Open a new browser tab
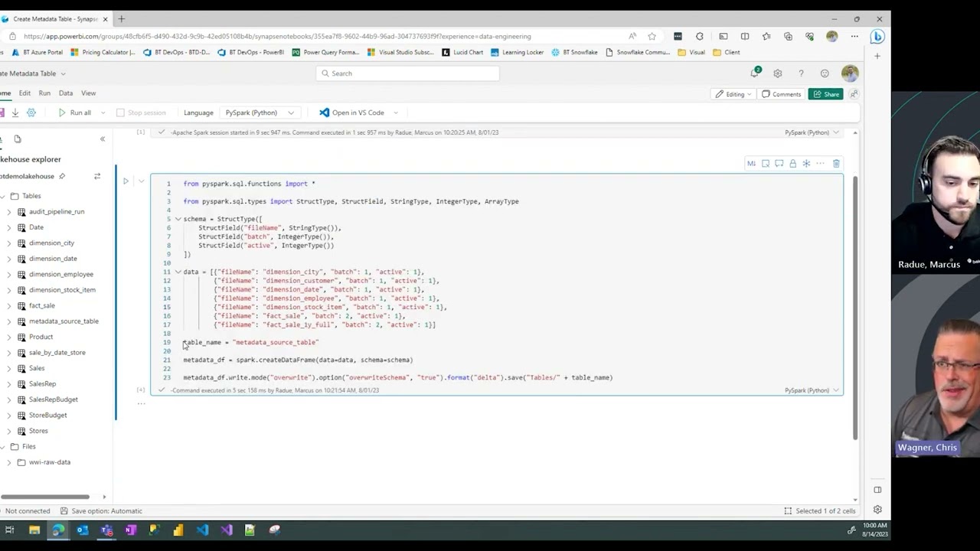Image resolution: width=980 pixels, height=551 pixels. pyautogui.click(x=121, y=18)
